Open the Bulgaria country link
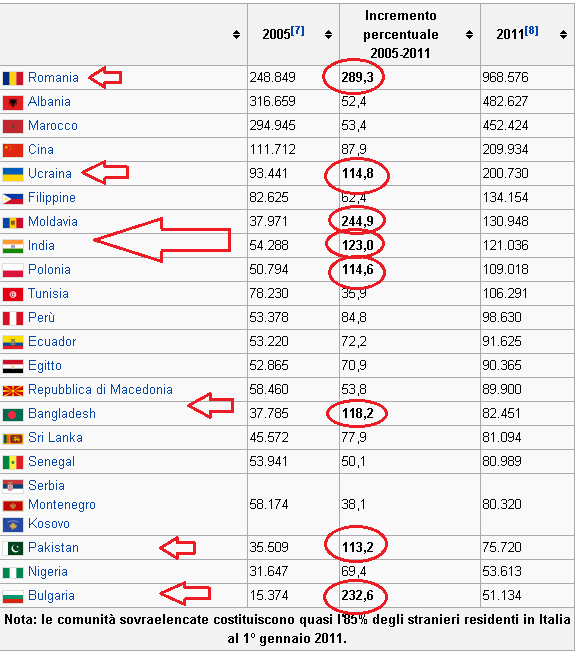The height and width of the screenshot is (652, 578). point(52,596)
